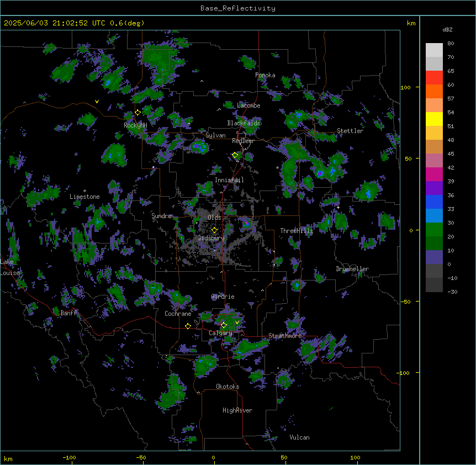Click the RockyMH town label
The image size is (476, 465).
click(135, 125)
